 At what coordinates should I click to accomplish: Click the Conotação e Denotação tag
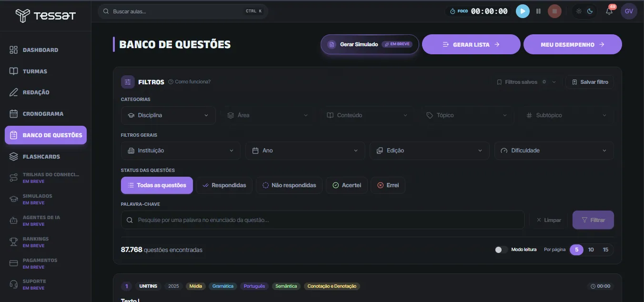click(x=332, y=286)
